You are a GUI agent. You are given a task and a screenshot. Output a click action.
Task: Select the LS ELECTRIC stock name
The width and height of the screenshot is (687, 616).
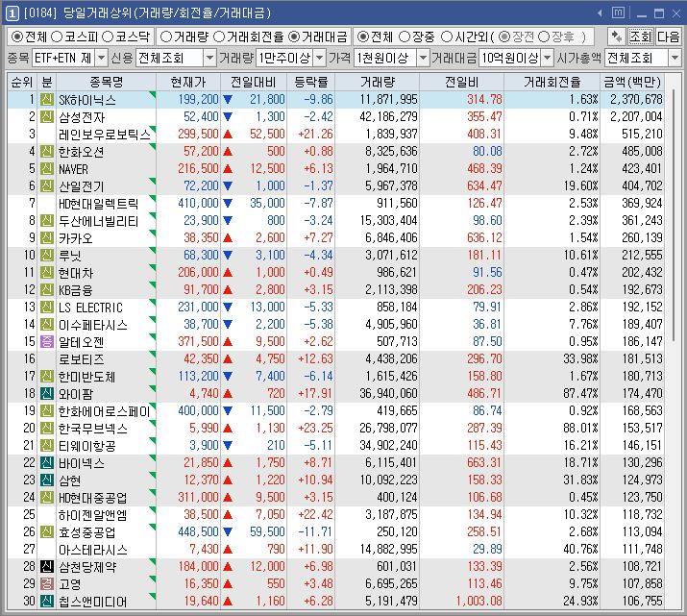[90, 308]
